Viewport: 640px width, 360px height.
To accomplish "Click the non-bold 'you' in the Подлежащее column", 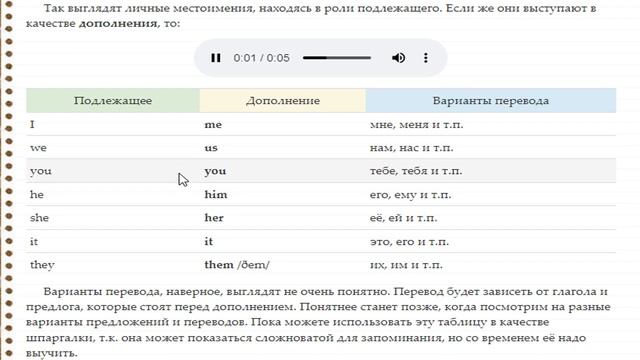I will coord(41,171).
